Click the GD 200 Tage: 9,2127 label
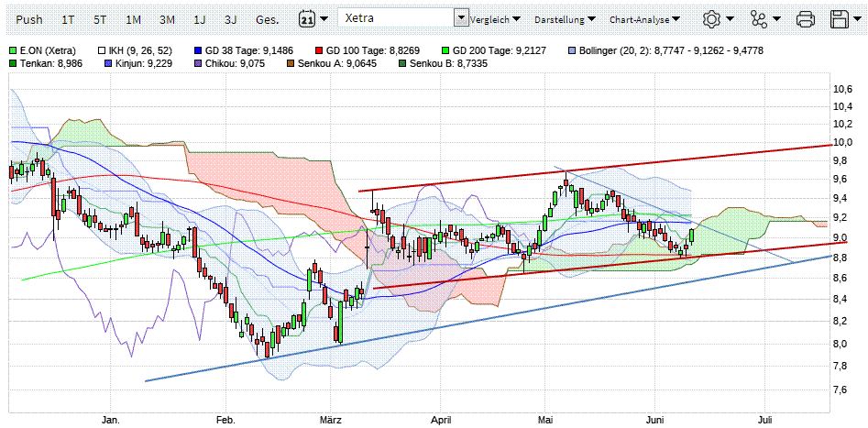The image size is (868, 428). click(501, 51)
